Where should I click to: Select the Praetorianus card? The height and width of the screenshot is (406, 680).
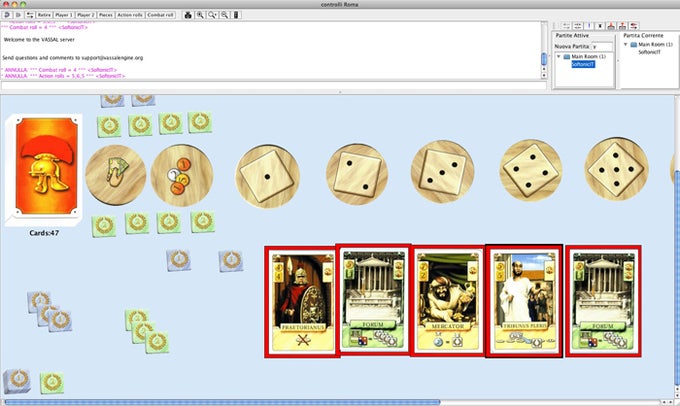point(302,302)
